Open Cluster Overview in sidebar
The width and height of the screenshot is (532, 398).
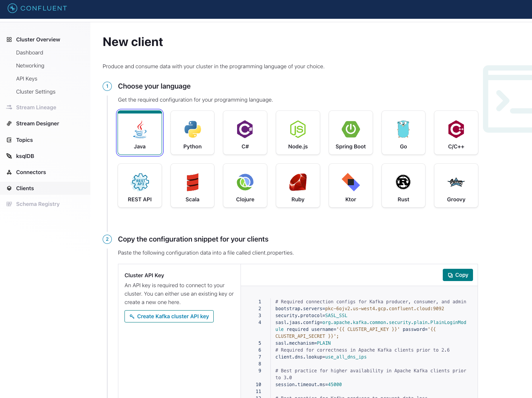(38, 39)
